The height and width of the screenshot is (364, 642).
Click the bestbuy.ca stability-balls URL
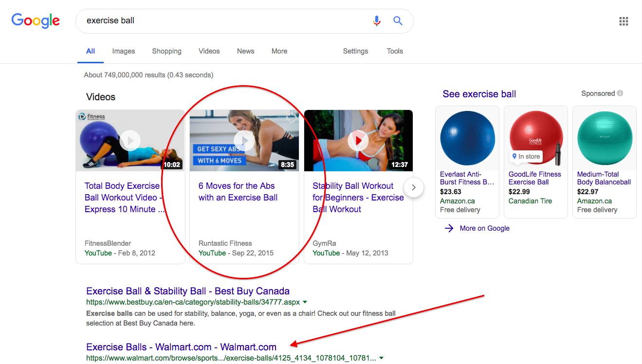click(193, 302)
